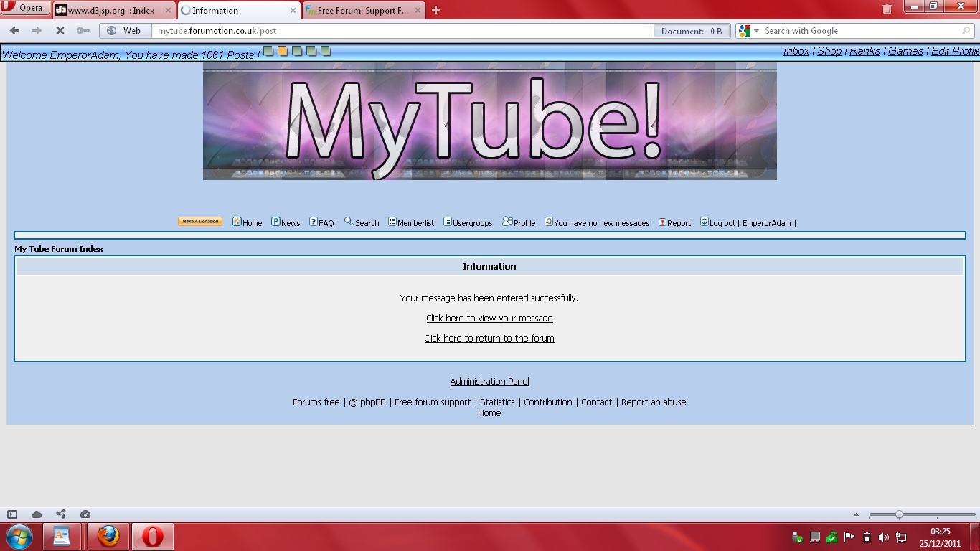Toggle Opera Turbo speedometer icon
The image size is (980, 551).
(85, 514)
